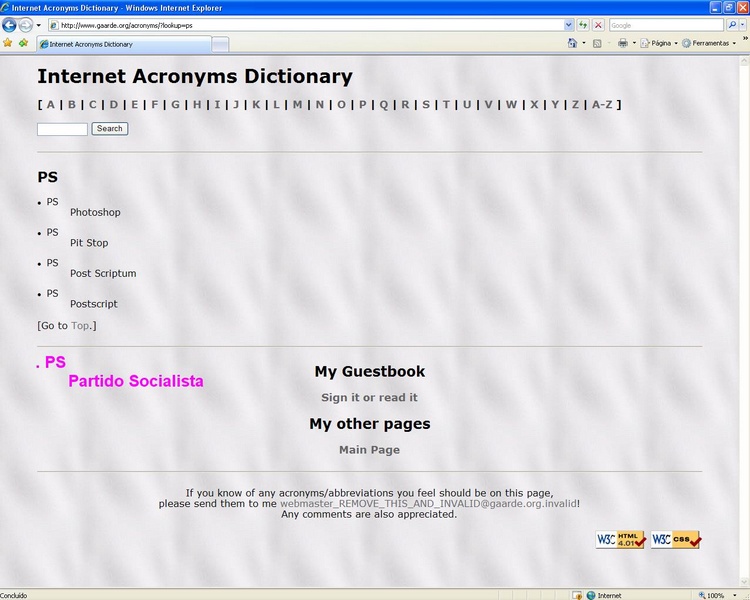Click the acronym lookup text field

pyautogui.click(x=62, y=129)
